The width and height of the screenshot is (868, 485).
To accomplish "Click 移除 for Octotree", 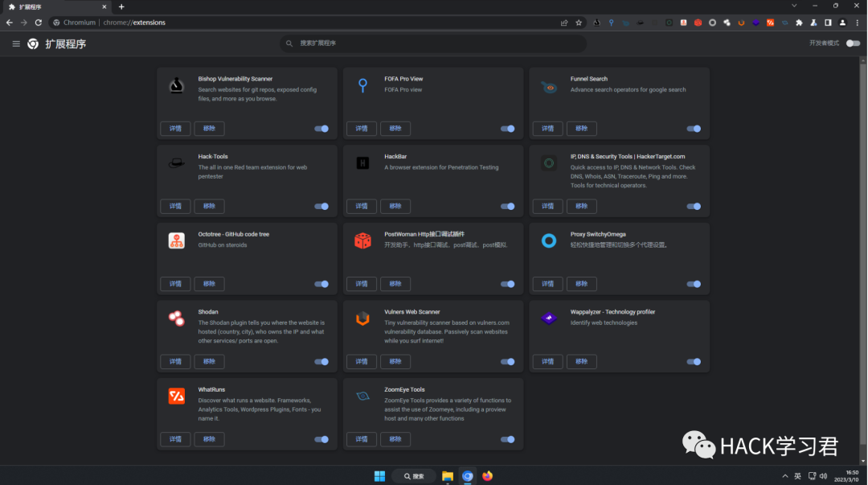I will (209, 284).
